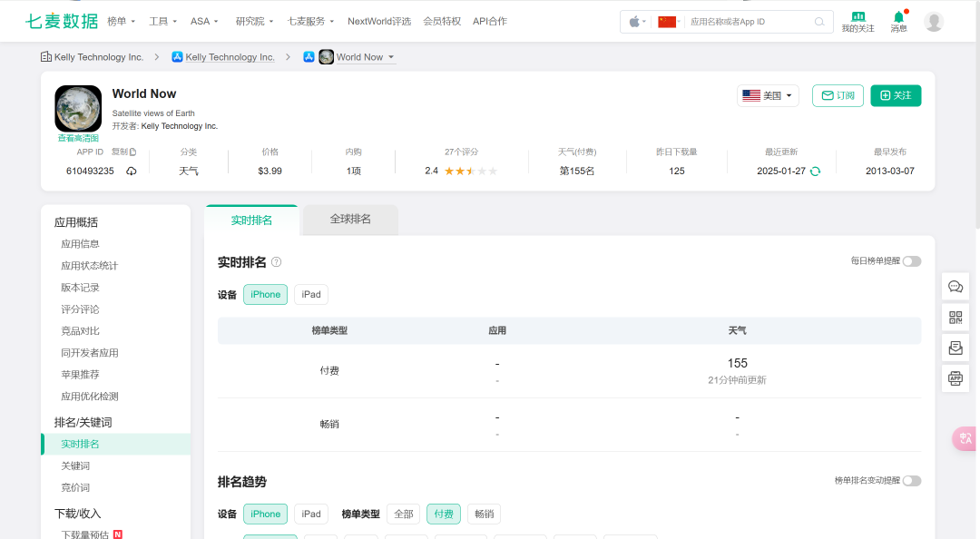980x539 pixels.
Task: Toggle the 榜单排名变动提醒 switch
Action: coord(912,481)
